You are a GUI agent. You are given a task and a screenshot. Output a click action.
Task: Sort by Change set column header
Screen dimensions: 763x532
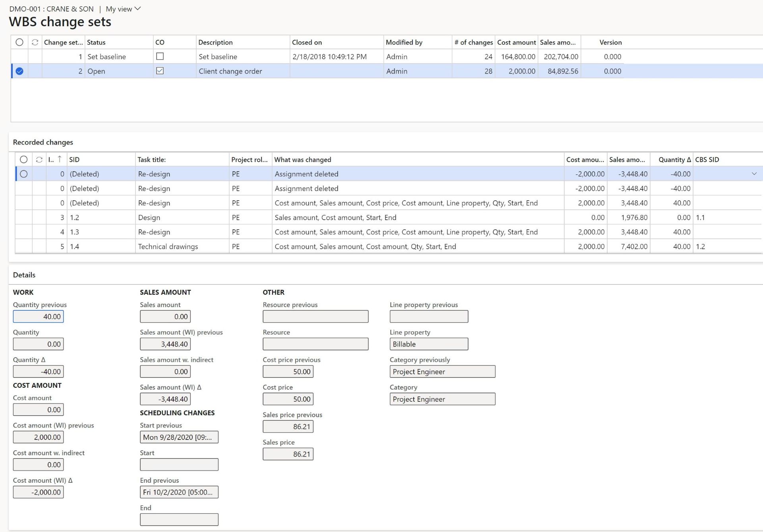click(x=63, y=42)
